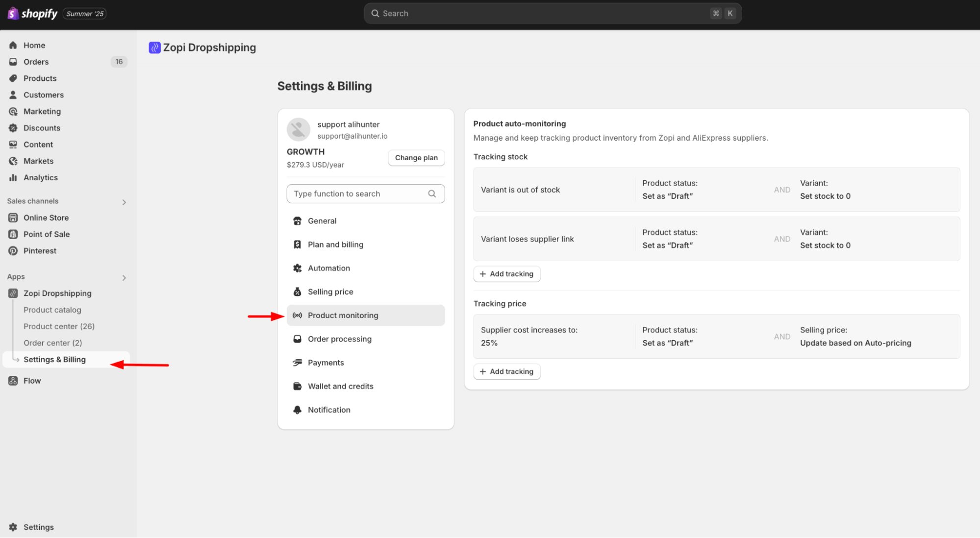Click the Point of Sale icon

click(x=13, y=234)
